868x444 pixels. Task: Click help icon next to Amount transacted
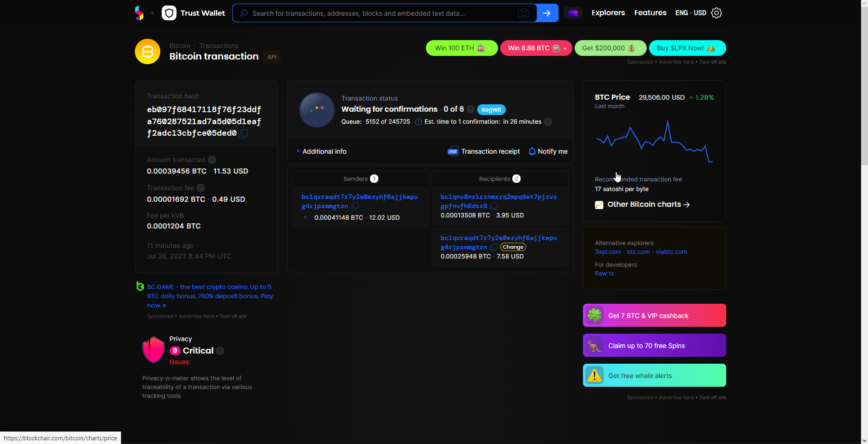pos(212,160)
